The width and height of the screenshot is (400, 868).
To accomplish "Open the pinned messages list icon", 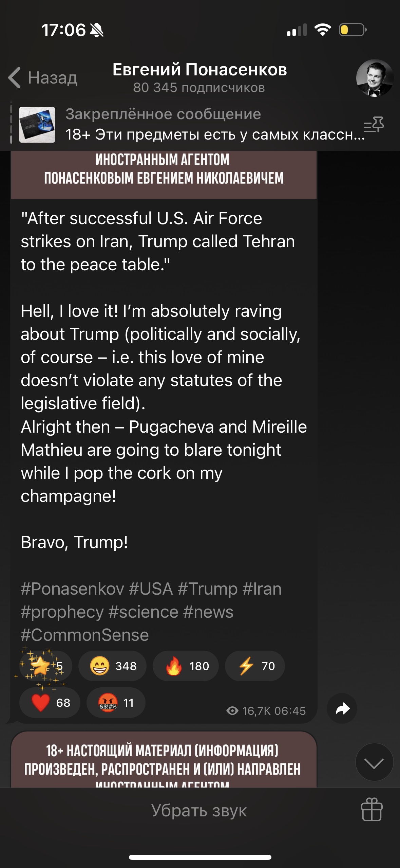I will click(x=374, y=125).
